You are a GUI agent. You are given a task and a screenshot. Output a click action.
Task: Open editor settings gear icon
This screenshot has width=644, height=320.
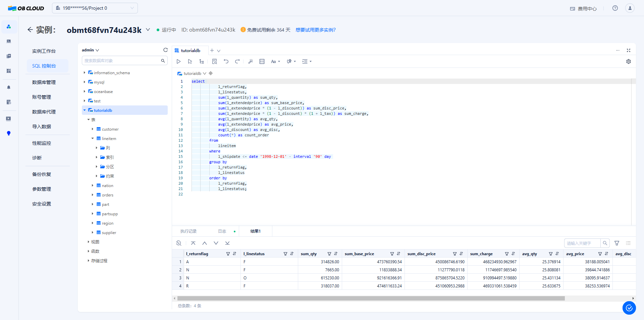(x=628, y=61)
